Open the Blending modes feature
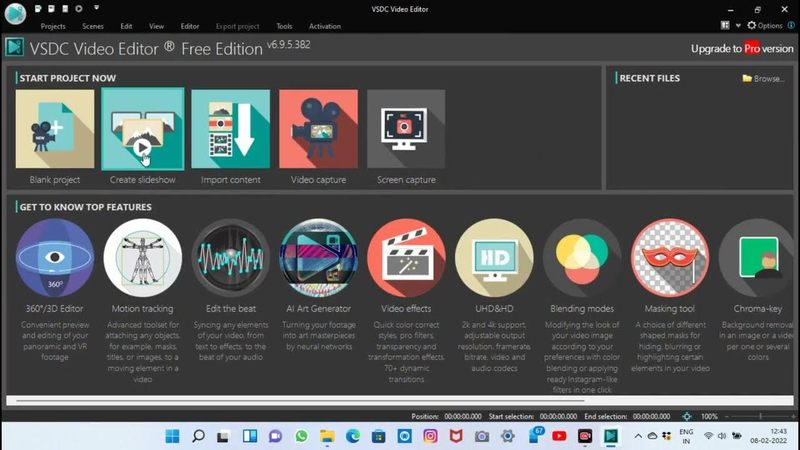The width and height of the screenshot is (800, 450). 582,258
